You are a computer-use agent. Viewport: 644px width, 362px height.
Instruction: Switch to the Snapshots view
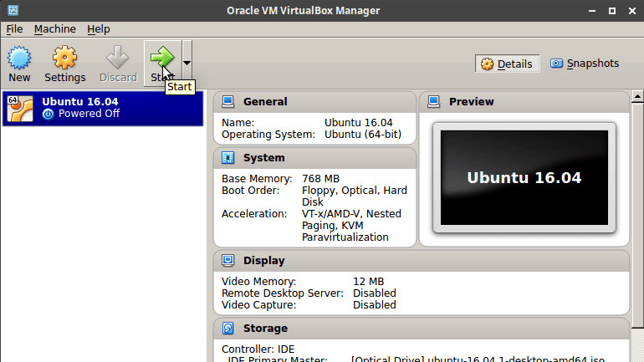[x=585, y=64]
